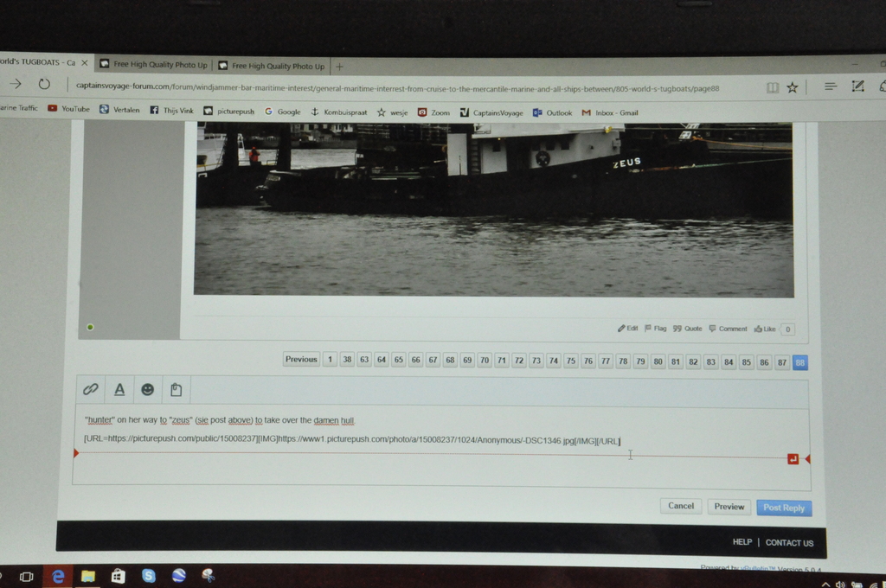Switch to first Free High Quality Photo tab
886x588 pixels.
tap(154, 64)
